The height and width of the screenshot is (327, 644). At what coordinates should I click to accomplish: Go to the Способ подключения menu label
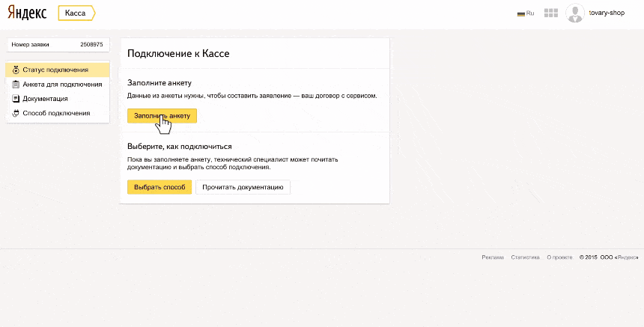pos(56,113)
